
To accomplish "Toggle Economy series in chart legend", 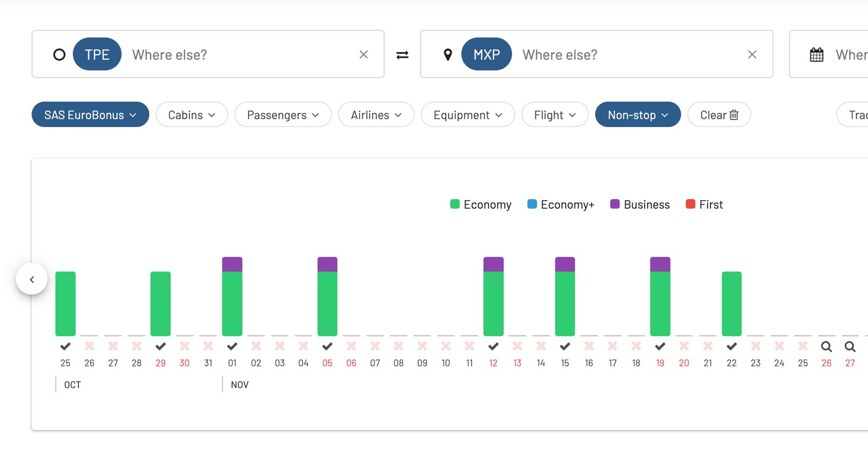I will point(481,205).
